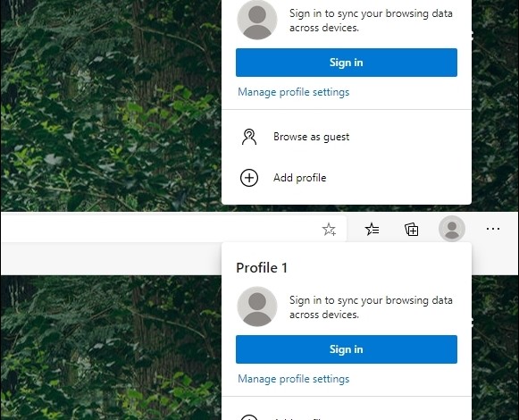Click partially visible Add profile entry below Profile 1
This screenshot has width=519, height=420.
click(x=347, y=416)
